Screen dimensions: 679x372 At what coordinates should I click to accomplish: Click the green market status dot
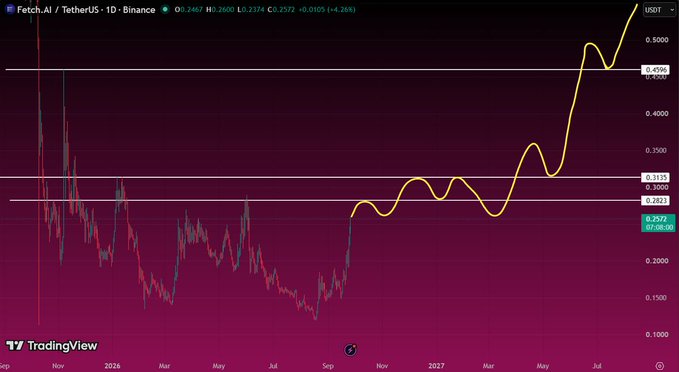(x=165, y=9)
